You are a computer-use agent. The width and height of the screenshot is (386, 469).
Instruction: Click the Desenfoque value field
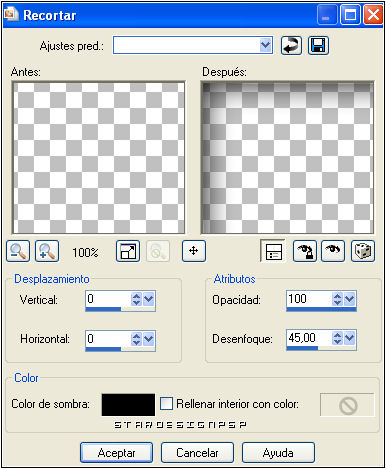click(309, 338)
